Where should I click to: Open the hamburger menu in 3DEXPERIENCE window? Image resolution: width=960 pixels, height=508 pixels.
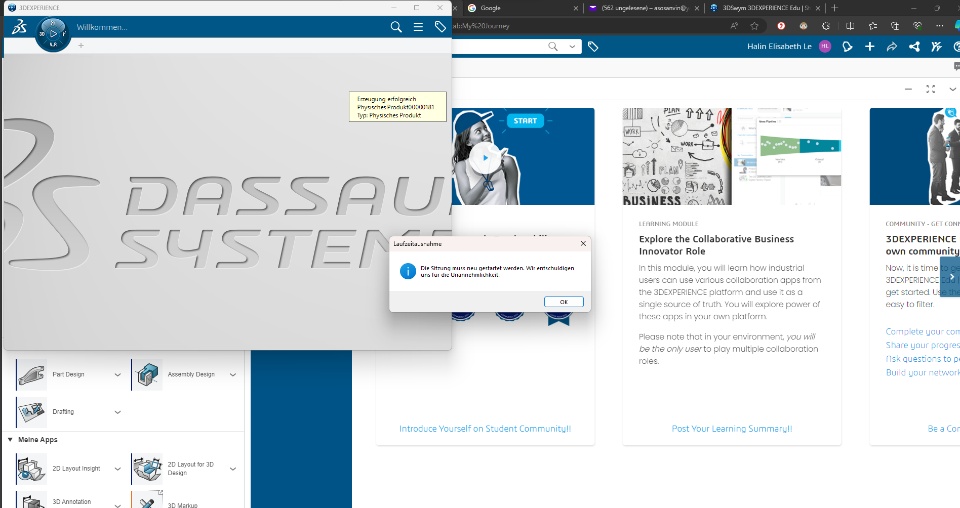point(418,27)
